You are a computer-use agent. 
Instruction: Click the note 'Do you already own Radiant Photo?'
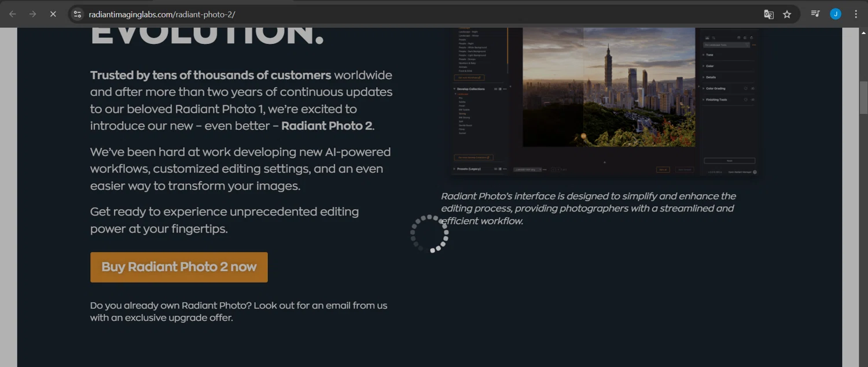(170, 305)
